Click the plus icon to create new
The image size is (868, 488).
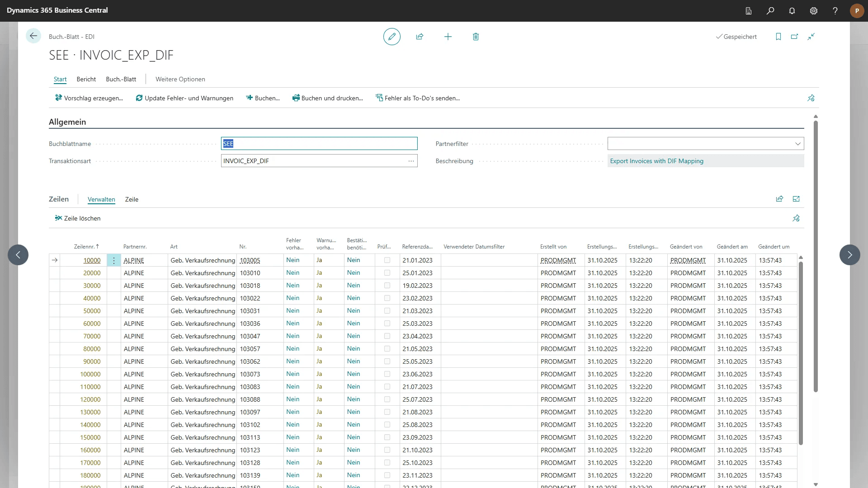click(448, 37)
